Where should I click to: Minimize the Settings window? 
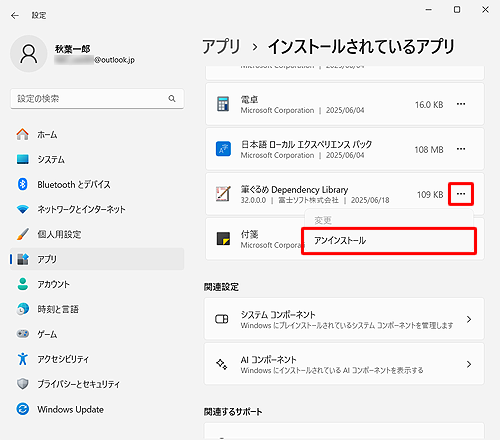429,10
